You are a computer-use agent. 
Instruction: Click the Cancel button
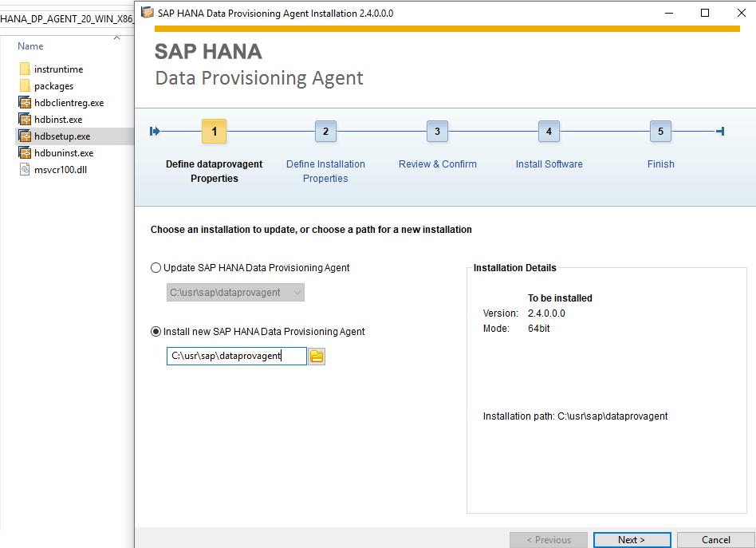pos(716,540)
